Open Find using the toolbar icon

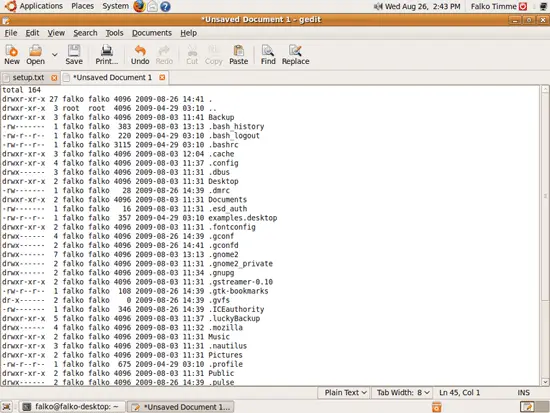click(268, 55)
